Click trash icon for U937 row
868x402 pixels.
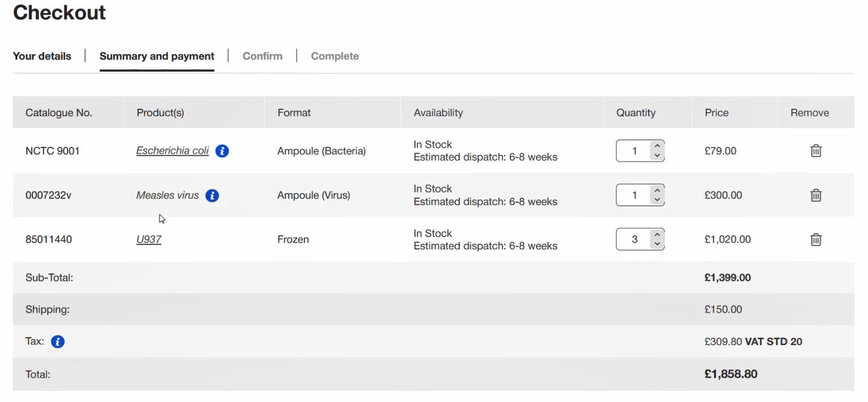point(816,240)
